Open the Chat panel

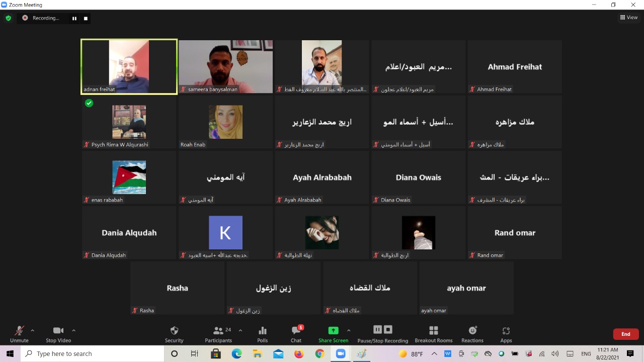click(296, 334)
